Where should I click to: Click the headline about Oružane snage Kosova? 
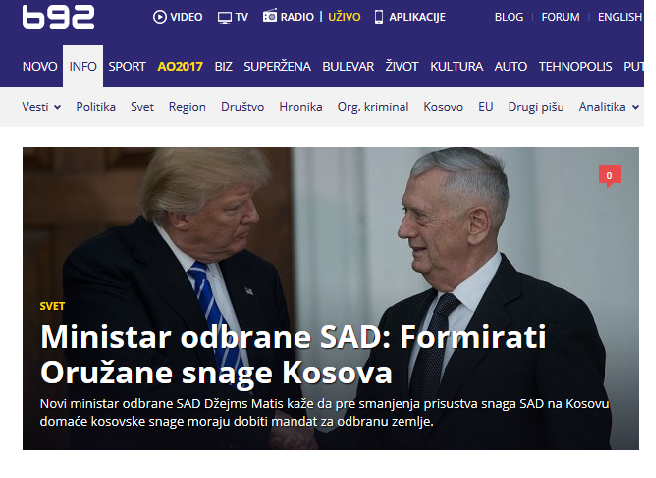pyautogui.click(x=293, y=354)
